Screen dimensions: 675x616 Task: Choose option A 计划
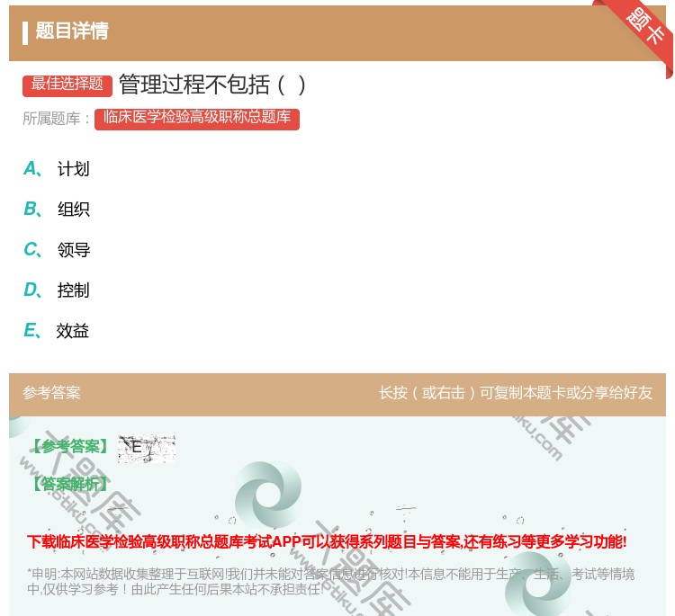pyautogui.click(x=57, y=169)
